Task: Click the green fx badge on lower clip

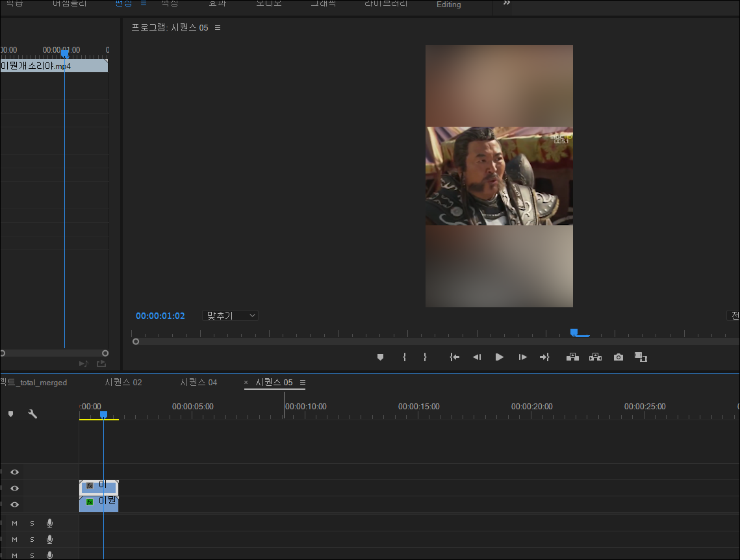Action: pos(90,502)
